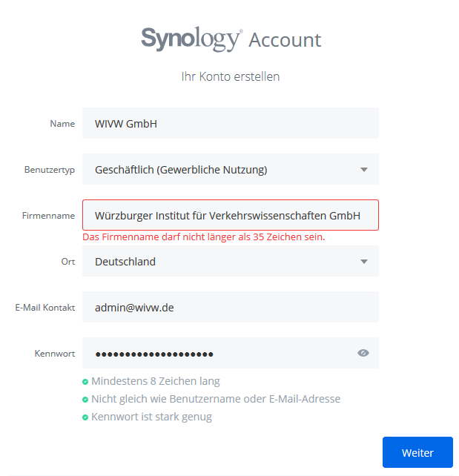Click the E-Mail Kontakt field
This screenshot has width=459, height=476.
tap(230, 307)
